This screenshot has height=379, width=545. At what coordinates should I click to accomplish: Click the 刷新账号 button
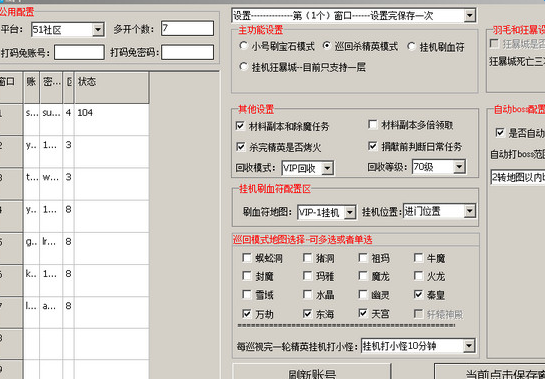click(x=312, y=371)
